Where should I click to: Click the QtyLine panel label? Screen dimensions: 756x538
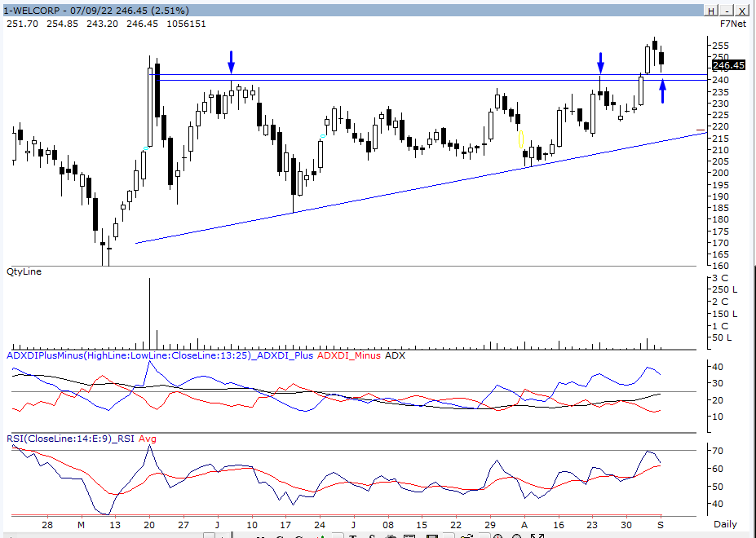point(24,271)
